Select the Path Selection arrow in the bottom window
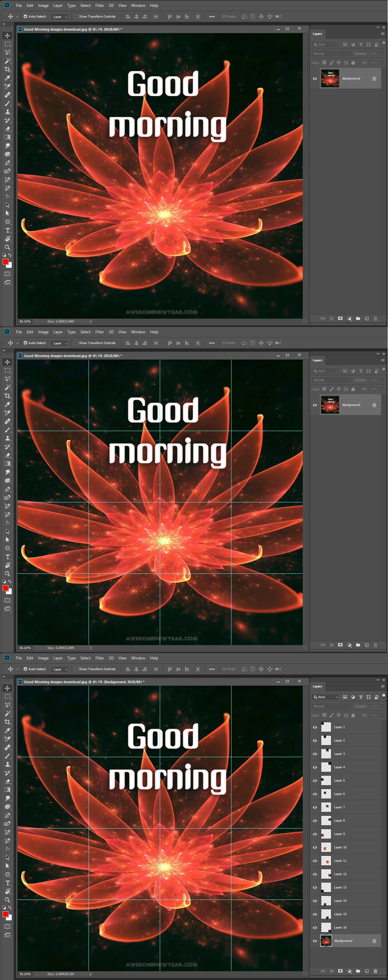 click(x=7, y=866)
